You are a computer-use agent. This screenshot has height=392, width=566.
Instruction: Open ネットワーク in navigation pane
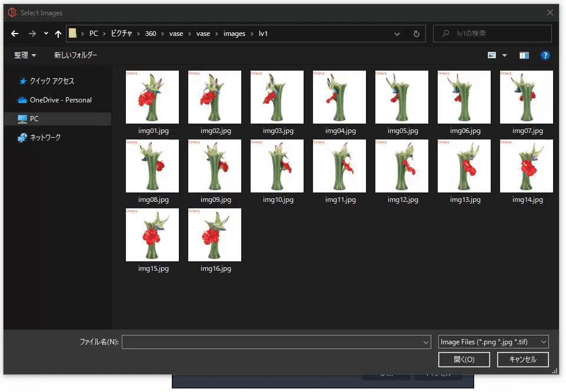coord(45,138)
